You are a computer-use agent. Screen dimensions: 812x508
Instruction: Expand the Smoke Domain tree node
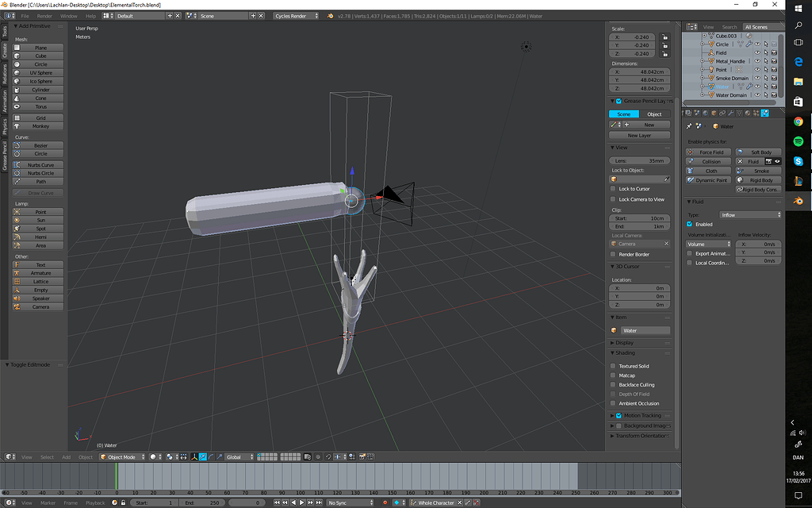pyautogui.click(x=703, y=79)
